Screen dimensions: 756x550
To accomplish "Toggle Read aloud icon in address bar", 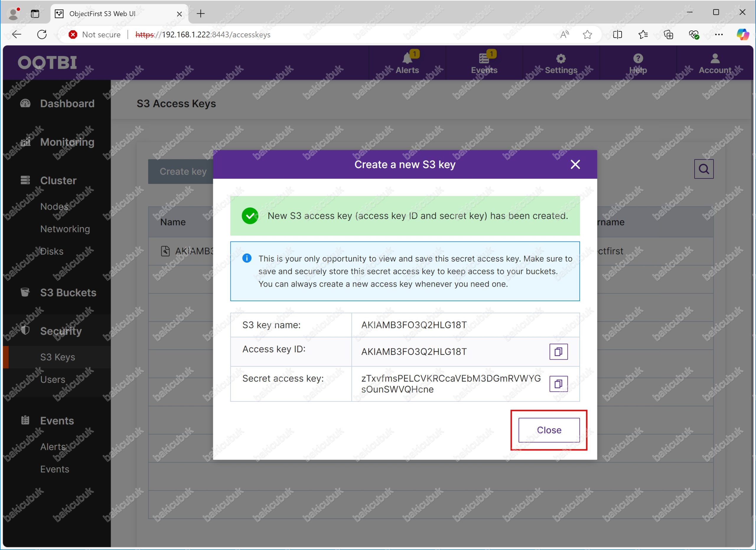I will (x=564, y=34).
